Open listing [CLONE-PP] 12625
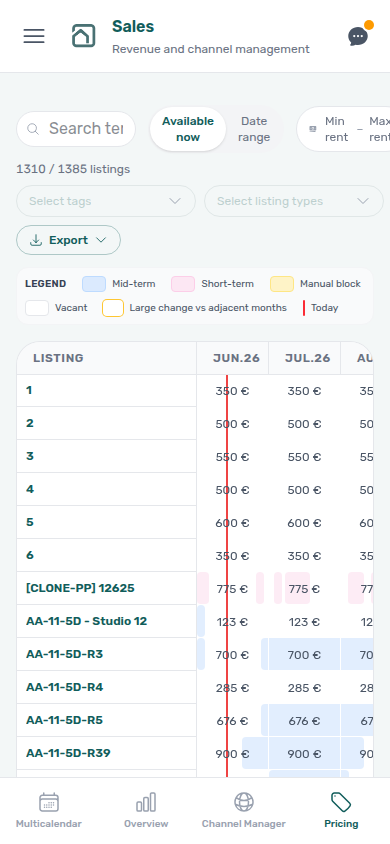Viewport: 390px width, 844px height. [x=80, y=588]
